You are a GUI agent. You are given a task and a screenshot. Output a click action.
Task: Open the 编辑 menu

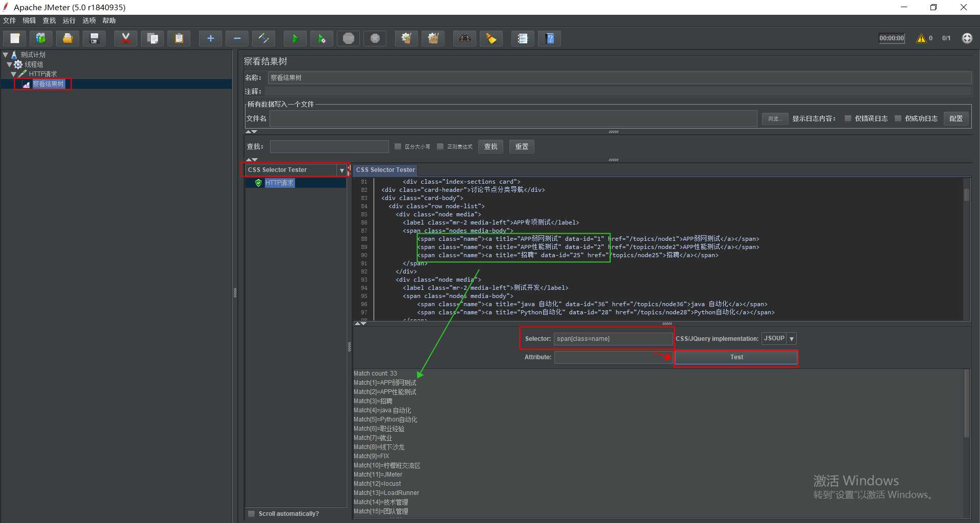pos(29,20)
